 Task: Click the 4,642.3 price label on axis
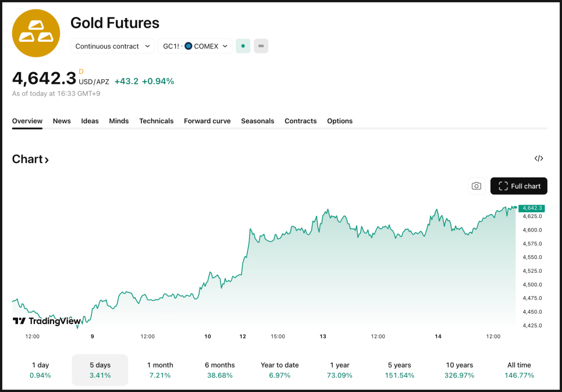coord(532,208)
